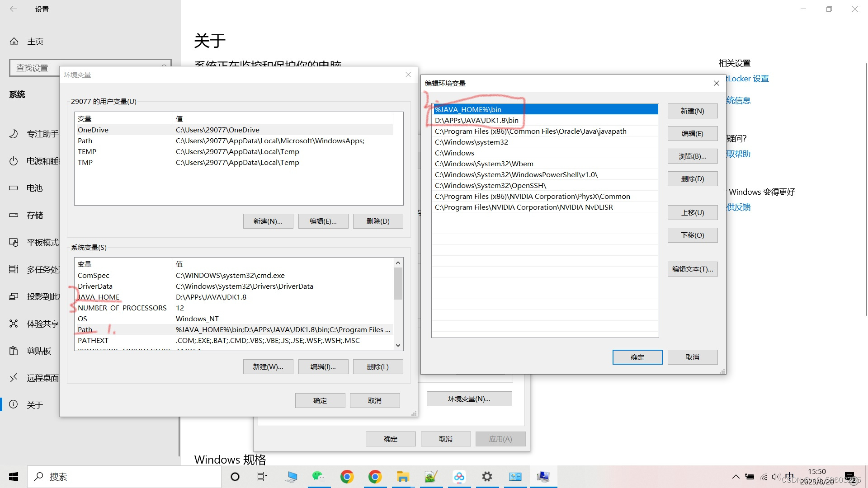Click 新建(N) to add a path entry
The height and width of the screenshot is (488, 868).
[x=692, y=111]
